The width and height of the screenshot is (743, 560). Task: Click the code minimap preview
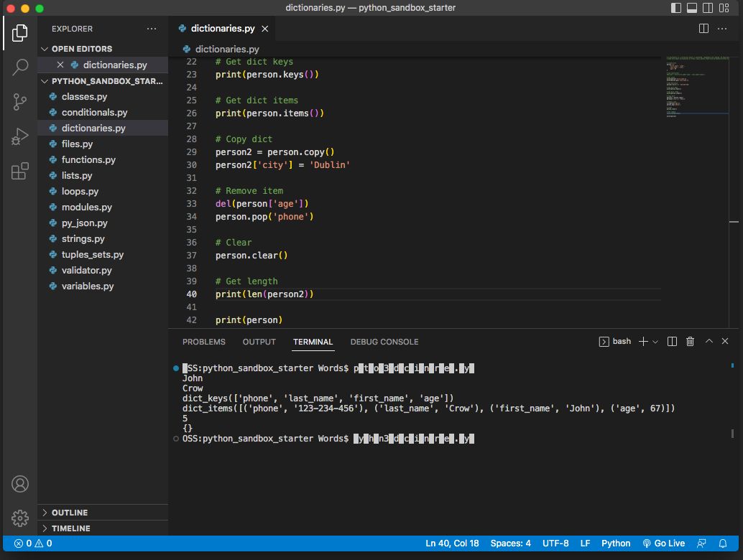(694, 86)
